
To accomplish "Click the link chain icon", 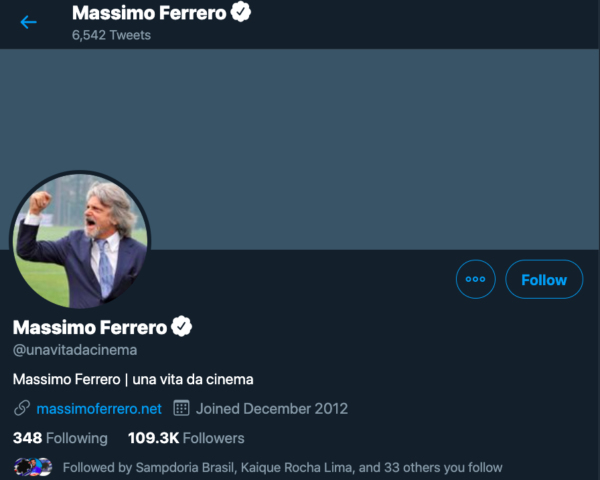I will 21,408.
